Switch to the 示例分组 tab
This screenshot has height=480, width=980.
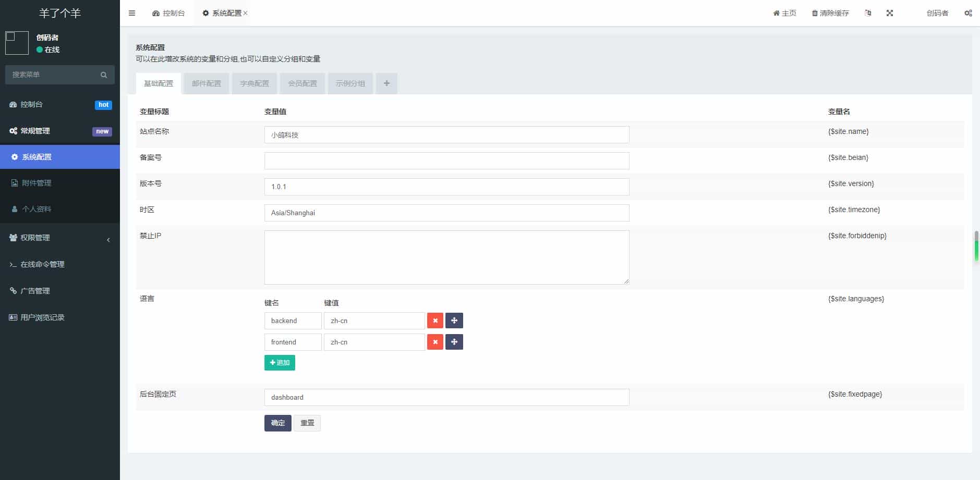350,83
